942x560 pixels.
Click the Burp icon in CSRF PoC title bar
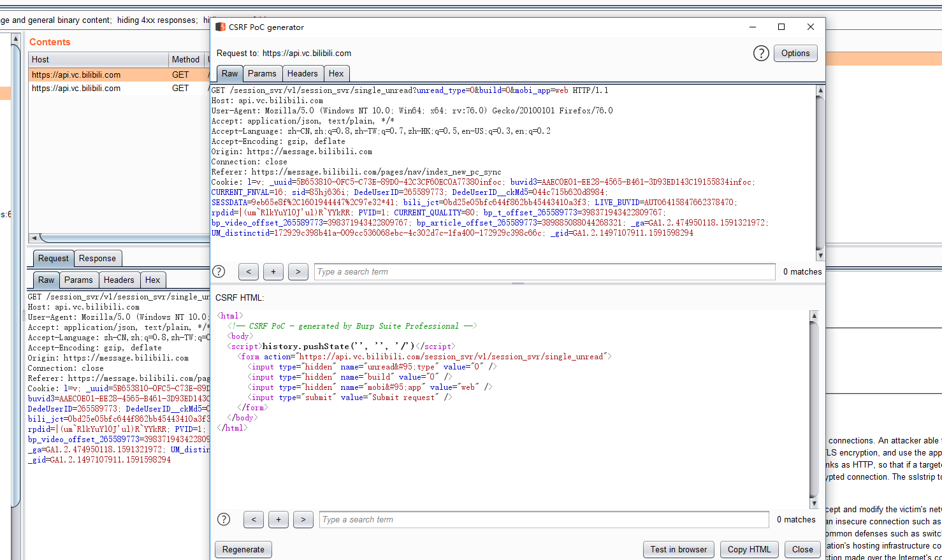click(x=221, y=27)
